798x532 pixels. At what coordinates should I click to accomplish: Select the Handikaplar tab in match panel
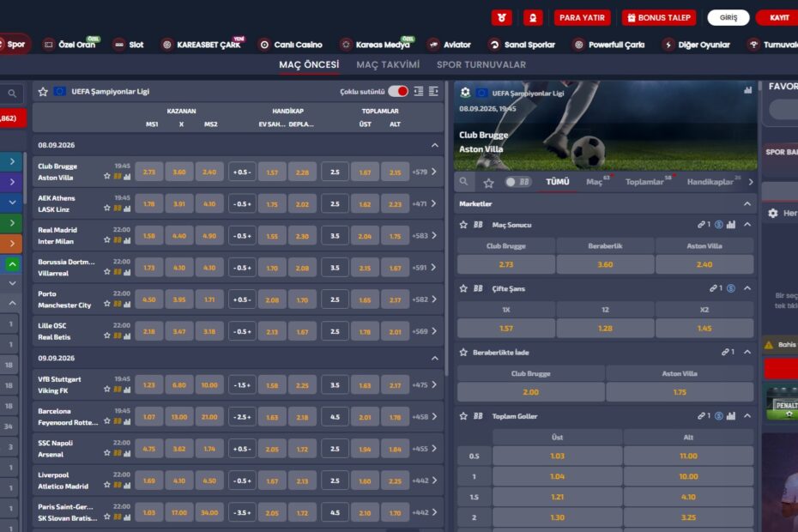coord(710,182)
